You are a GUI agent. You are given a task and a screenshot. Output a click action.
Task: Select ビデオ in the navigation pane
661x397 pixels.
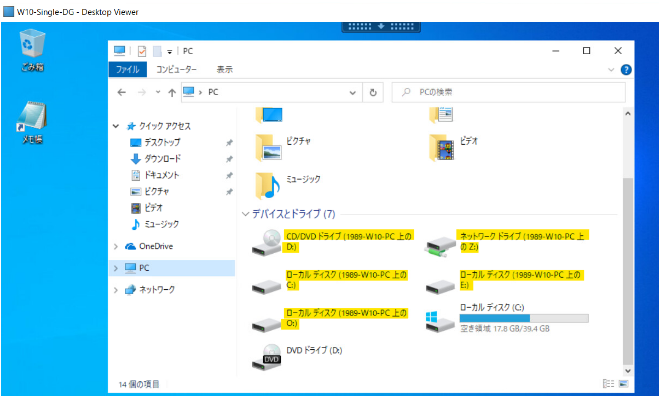(x=153, y=208)
